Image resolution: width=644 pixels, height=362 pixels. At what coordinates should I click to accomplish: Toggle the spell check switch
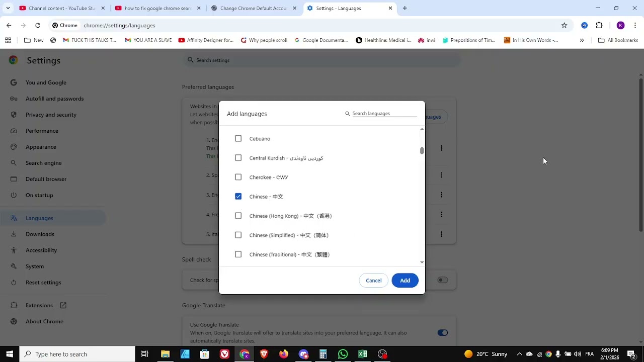click(x=443, y=280)
